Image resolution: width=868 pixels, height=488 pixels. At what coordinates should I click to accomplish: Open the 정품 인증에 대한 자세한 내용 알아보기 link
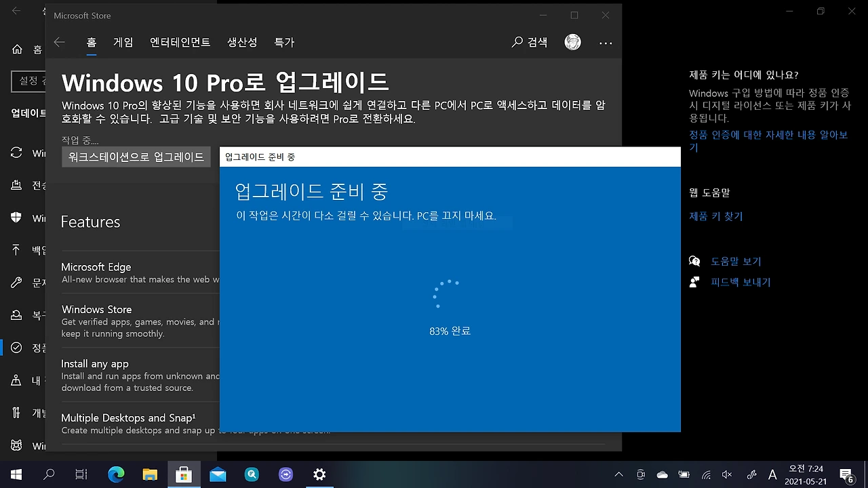click(768, 141)
